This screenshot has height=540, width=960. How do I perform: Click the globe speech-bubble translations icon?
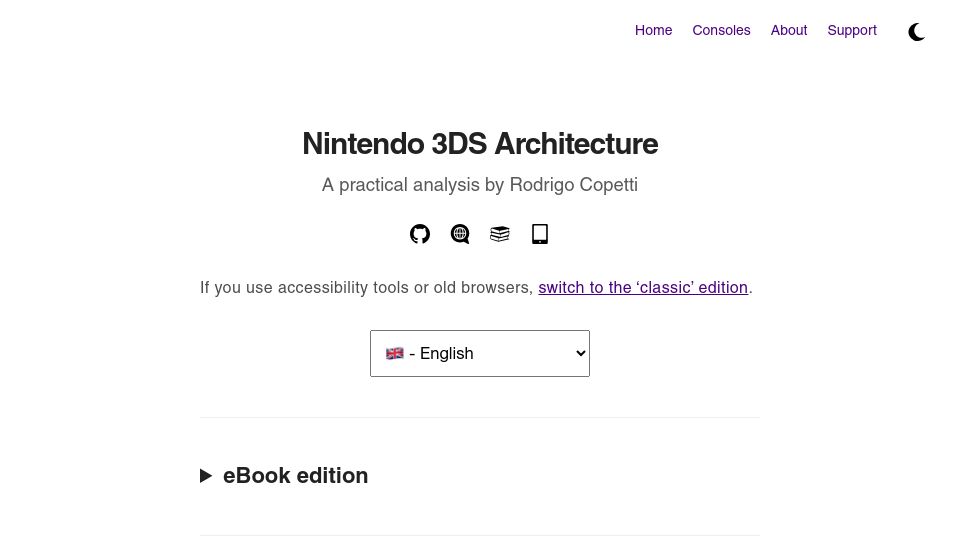tap(460, 234)
